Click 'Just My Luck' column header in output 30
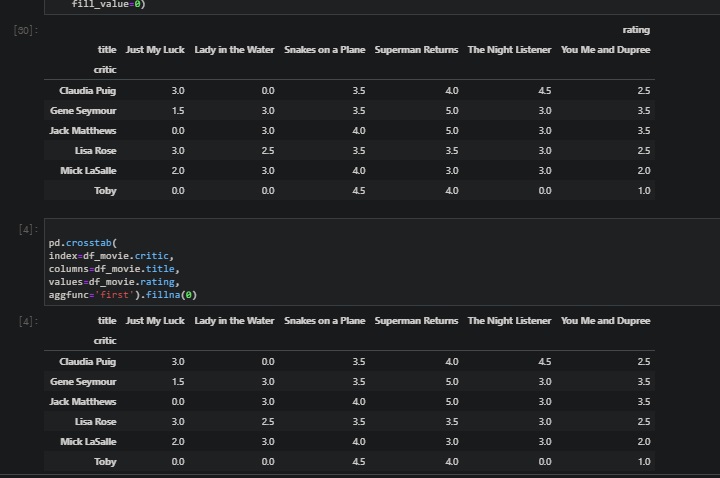The height and width of the screenshot is (478, 720). tap(155, 50)
